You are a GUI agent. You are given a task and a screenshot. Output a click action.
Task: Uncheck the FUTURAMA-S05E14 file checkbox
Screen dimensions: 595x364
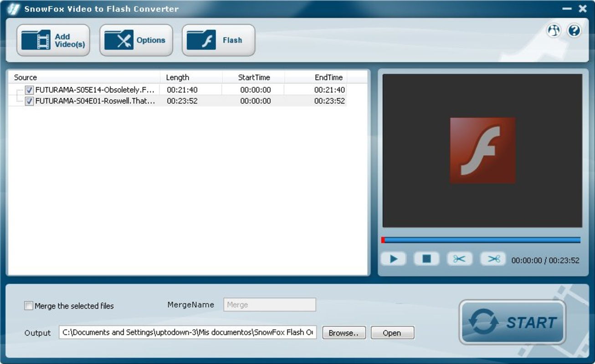tap(30, 90)
